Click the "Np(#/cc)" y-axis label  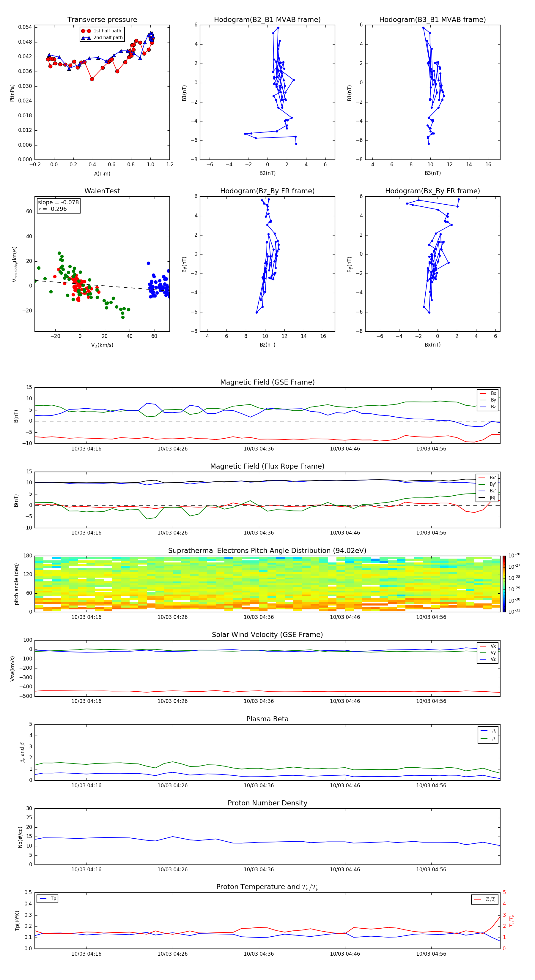[x=20, y=837]
